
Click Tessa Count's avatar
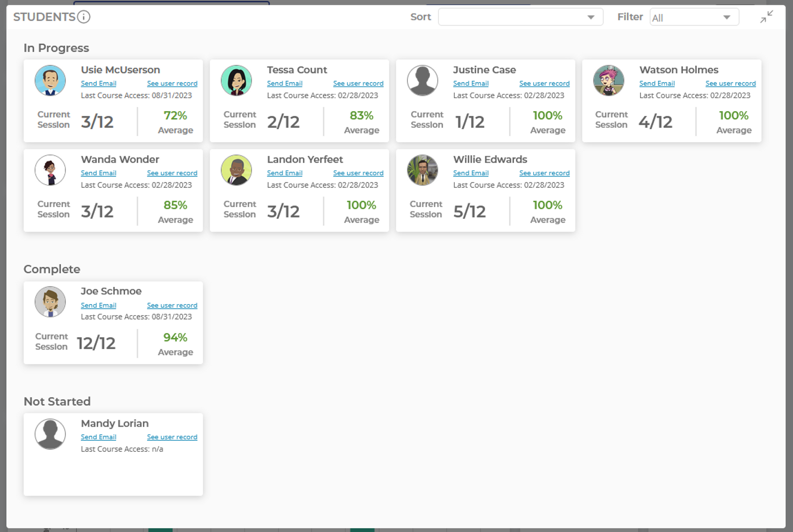click(236, 81)
